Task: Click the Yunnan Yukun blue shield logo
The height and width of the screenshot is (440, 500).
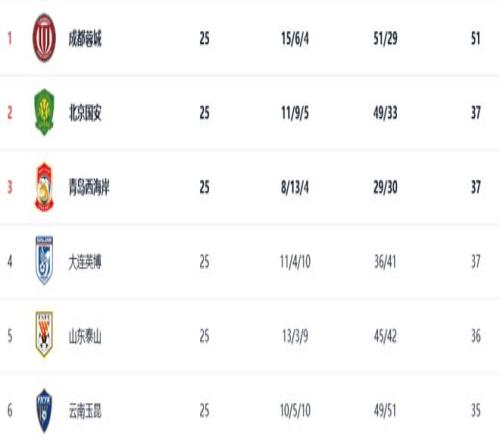Action: [44, 411]
